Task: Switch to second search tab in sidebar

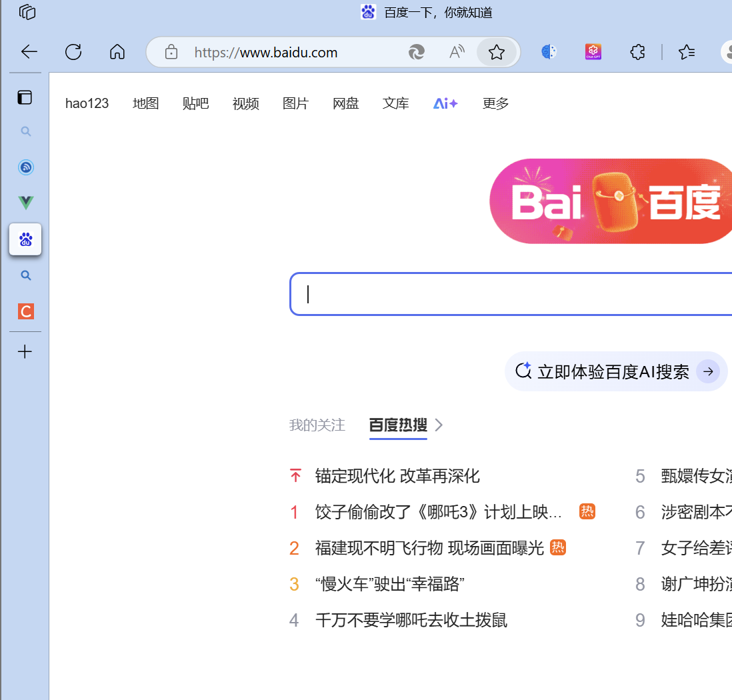Action: click(26, 275)
